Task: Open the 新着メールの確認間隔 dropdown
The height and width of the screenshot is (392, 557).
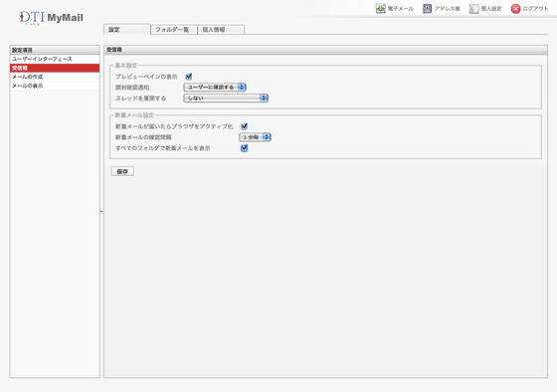Action: point(255,137)
